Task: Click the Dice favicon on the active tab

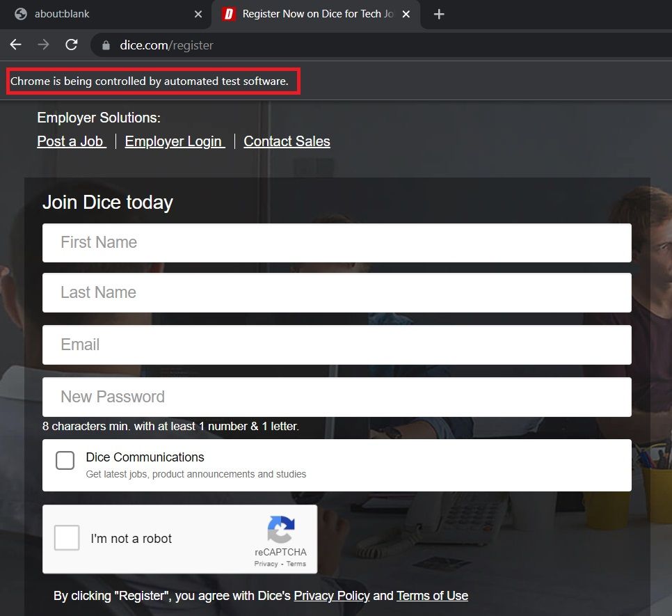Action: point(229,14)
